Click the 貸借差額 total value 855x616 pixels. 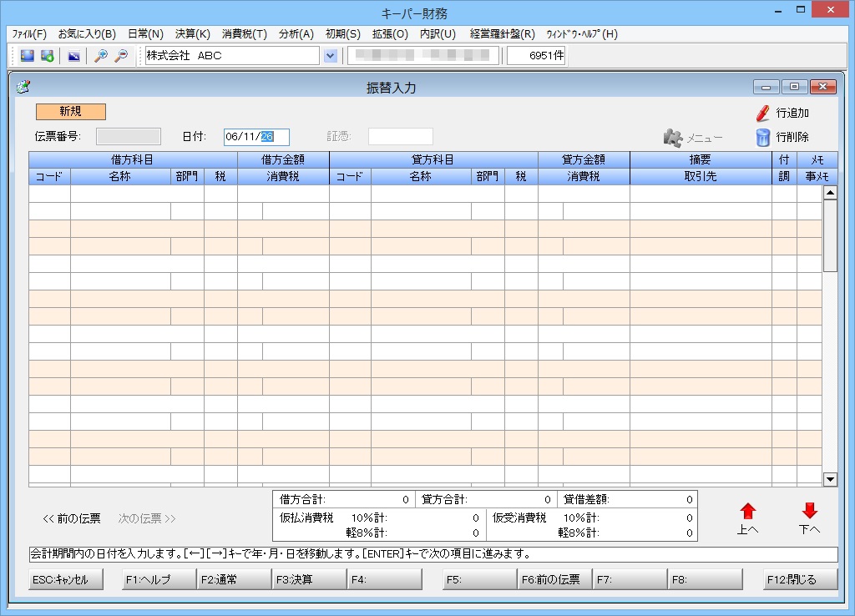point(689,499)
